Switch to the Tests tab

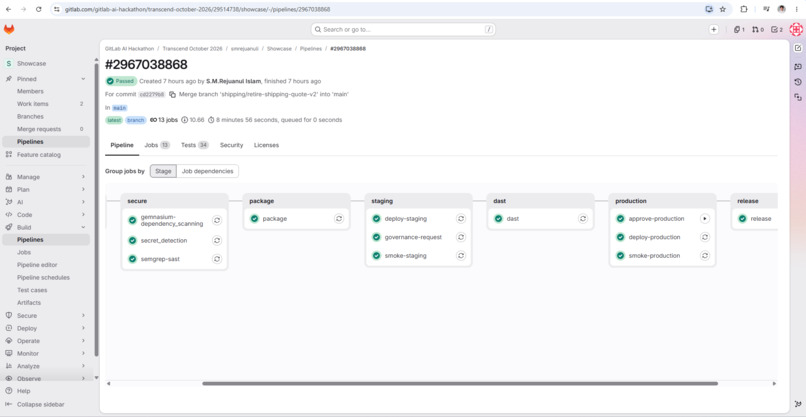[194, 145]
